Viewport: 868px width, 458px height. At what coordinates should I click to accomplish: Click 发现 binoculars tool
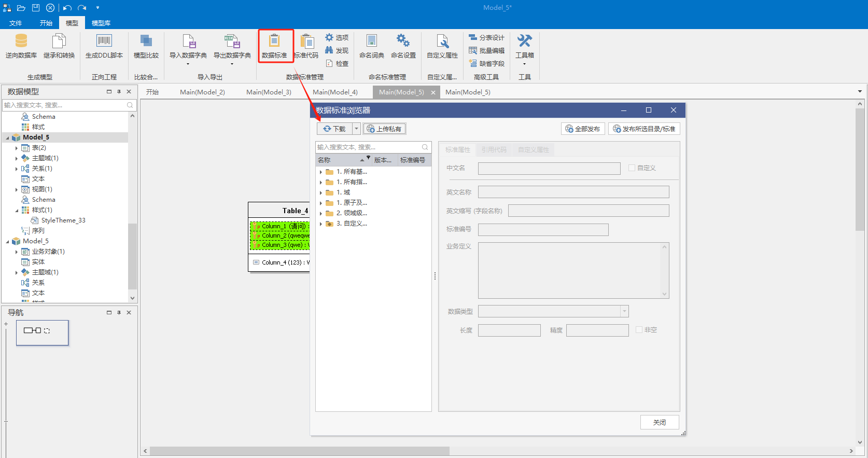pyautogui.click(x=337, y=50)
